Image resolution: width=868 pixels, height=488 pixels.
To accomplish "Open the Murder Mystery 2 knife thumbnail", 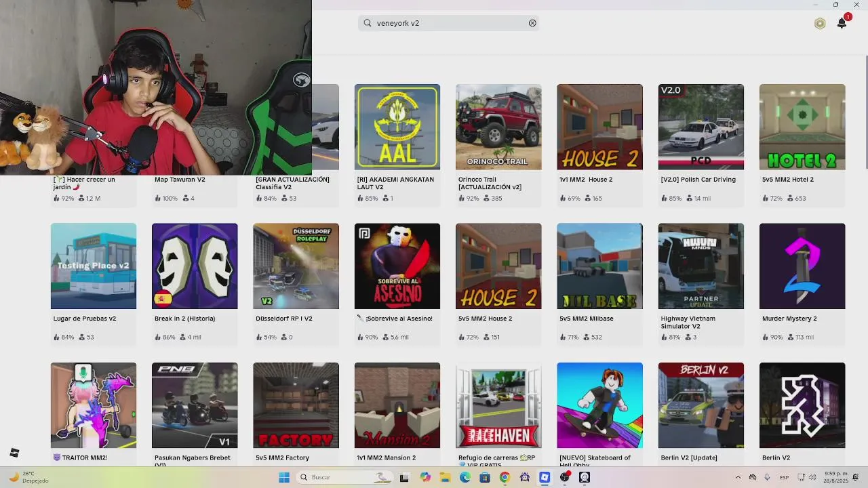I will click(x=802, y=266).
